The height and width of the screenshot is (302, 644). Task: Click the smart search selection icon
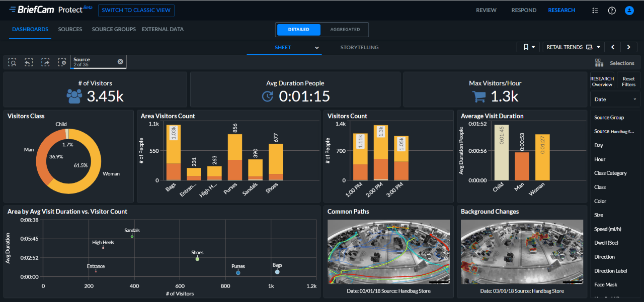13,62
